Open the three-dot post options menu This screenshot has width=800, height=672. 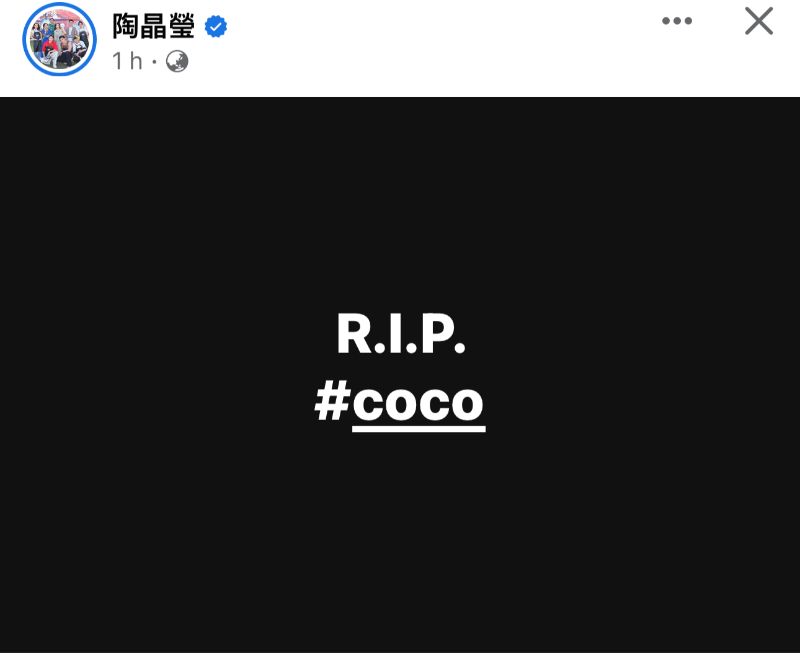(x=677, y=21)
